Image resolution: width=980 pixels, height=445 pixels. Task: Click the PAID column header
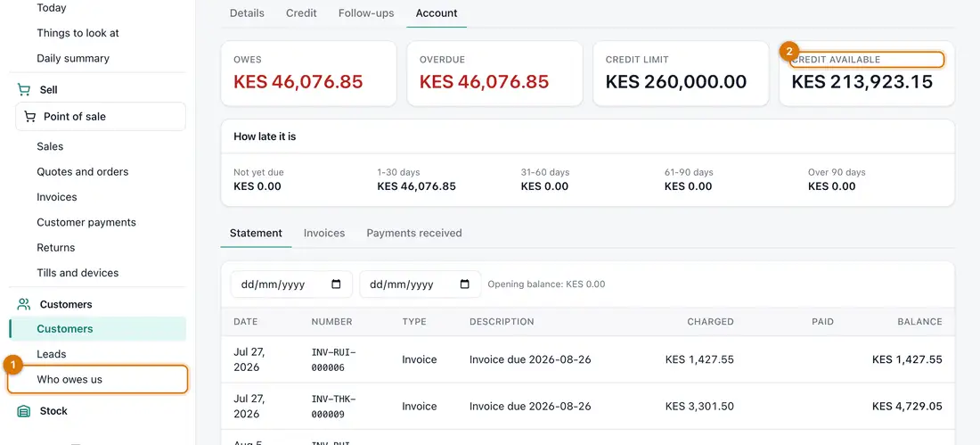tap(822, 322)
